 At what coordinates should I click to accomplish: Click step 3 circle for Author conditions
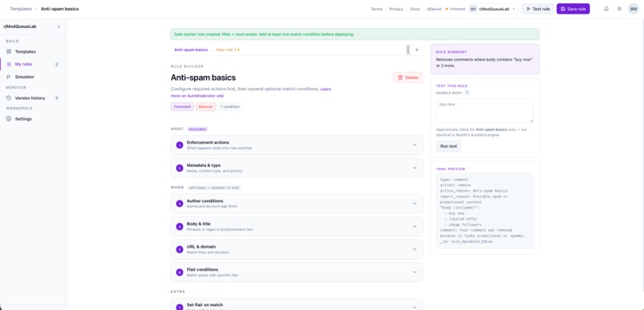coord(179,203)
